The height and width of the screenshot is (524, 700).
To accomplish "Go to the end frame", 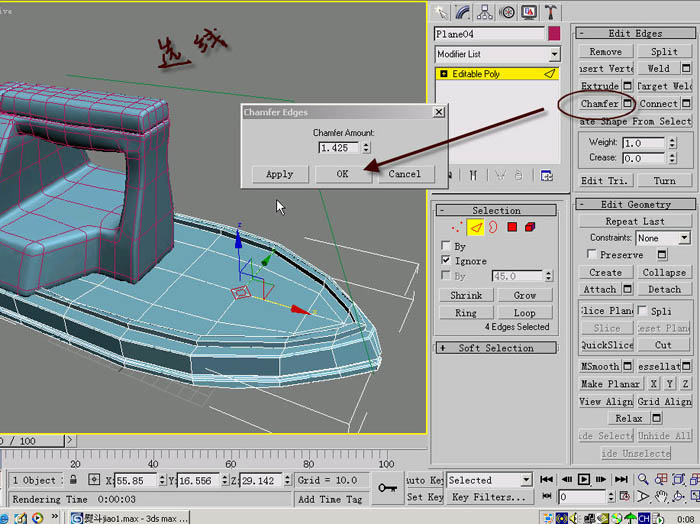I will tap(621, 479).
